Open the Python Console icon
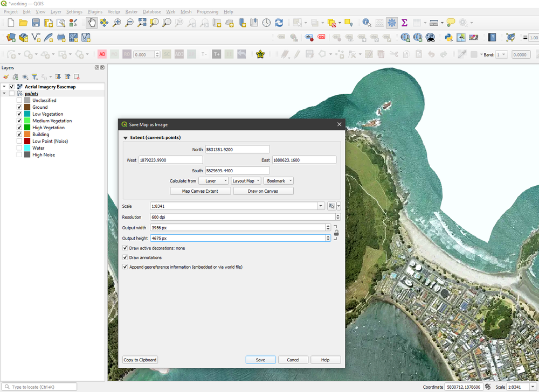This screenshot has height=392, width=539. click(x=448, y=38)
